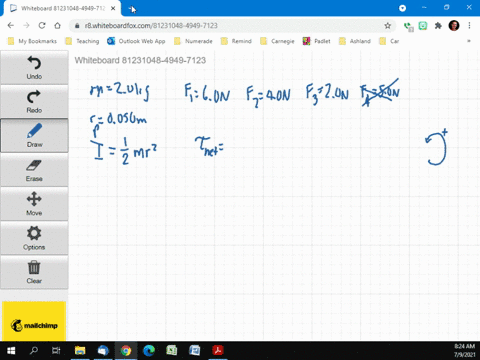
Task: Click the Redo tool button
Action: tap(34, 101)
